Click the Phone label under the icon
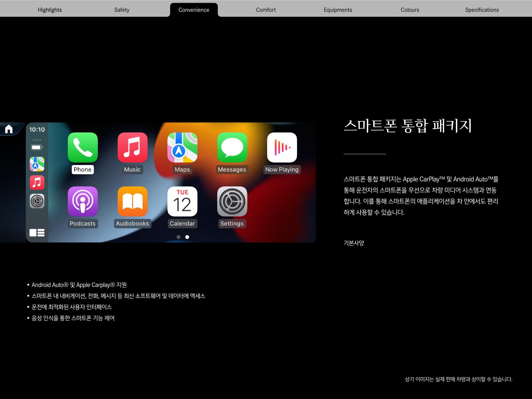 [x=83, y=170]
